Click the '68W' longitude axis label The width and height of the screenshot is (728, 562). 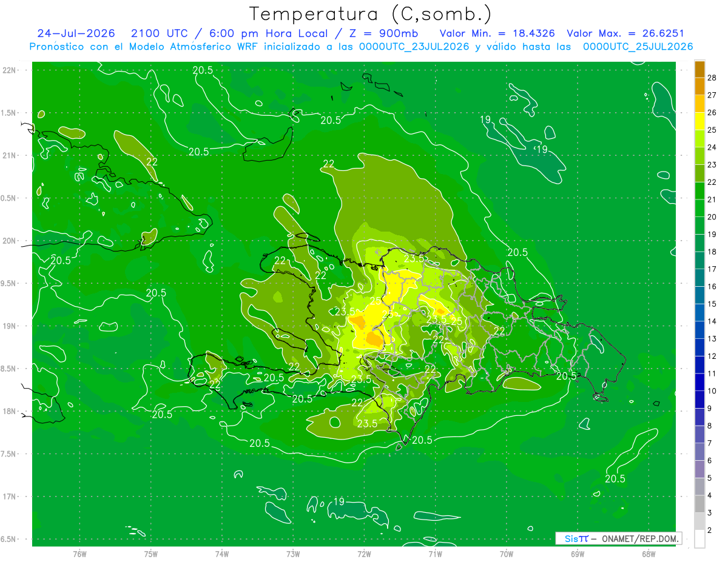649,554
